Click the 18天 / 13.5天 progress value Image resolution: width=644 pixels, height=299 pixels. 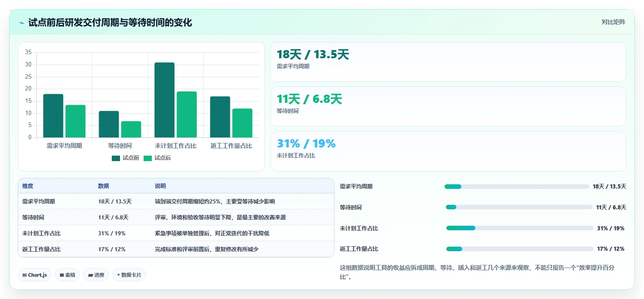609,187
